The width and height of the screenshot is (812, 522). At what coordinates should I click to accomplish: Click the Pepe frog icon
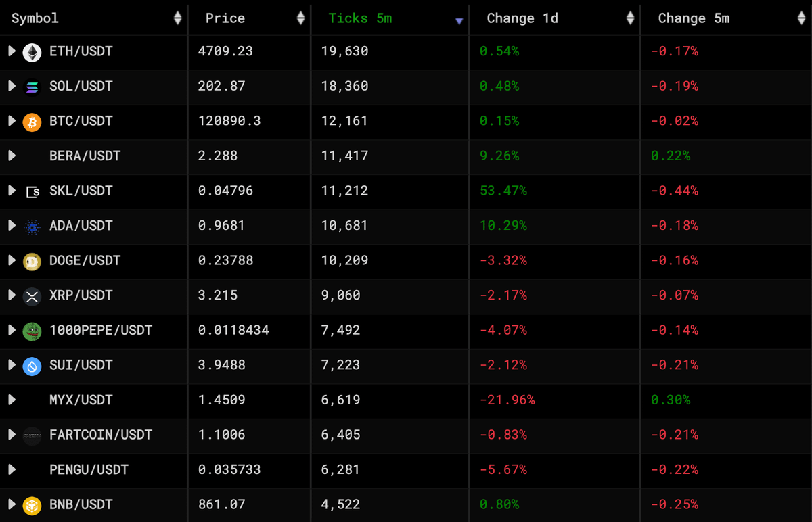coord(32,331)
